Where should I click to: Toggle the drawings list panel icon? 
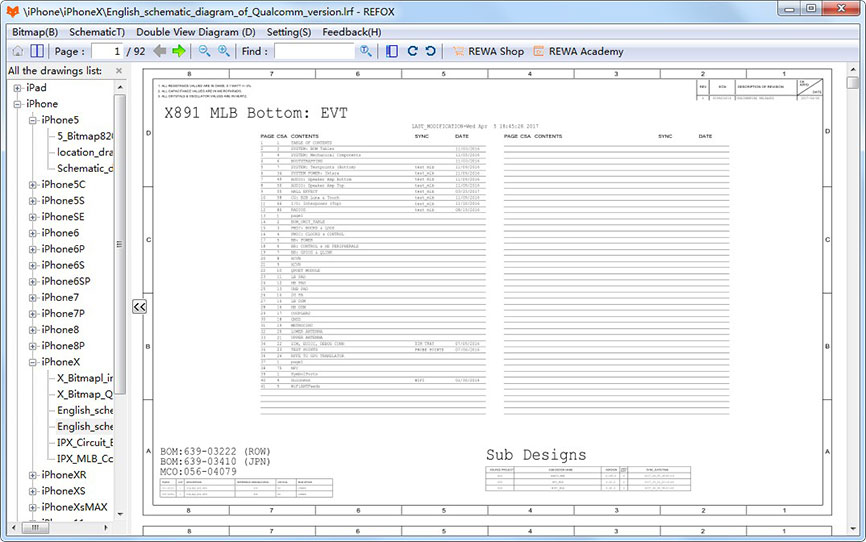[37, 51]
